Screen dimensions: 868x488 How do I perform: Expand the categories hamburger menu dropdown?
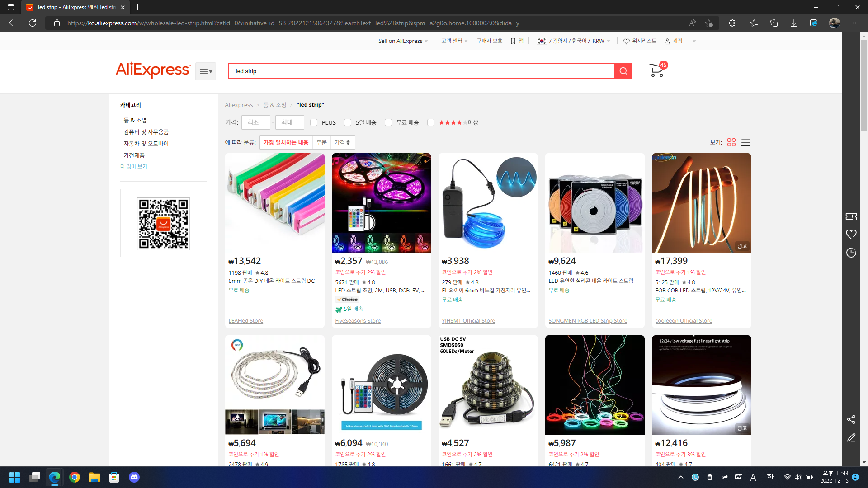pos(206,71)
